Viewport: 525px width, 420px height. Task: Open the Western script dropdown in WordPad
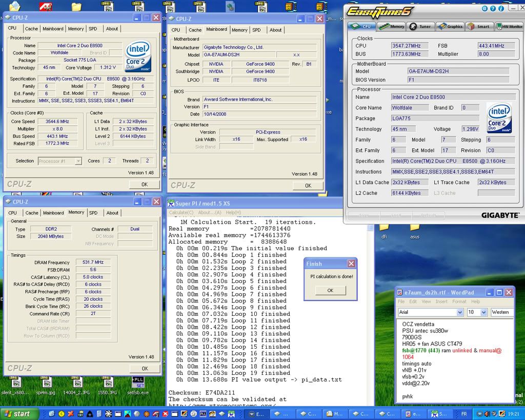coord(501,312)
